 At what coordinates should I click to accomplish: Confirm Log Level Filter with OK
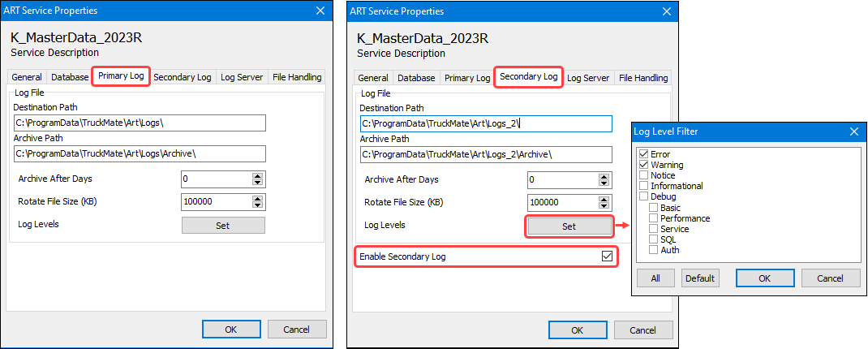click(765, 278)
